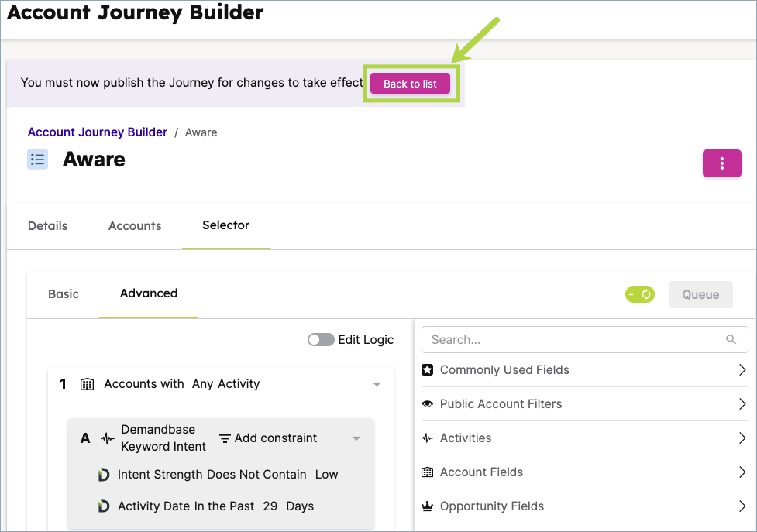Click the activity pulse icon in row A
Viewport: 757px width, 532px height.
click(107, 438)
